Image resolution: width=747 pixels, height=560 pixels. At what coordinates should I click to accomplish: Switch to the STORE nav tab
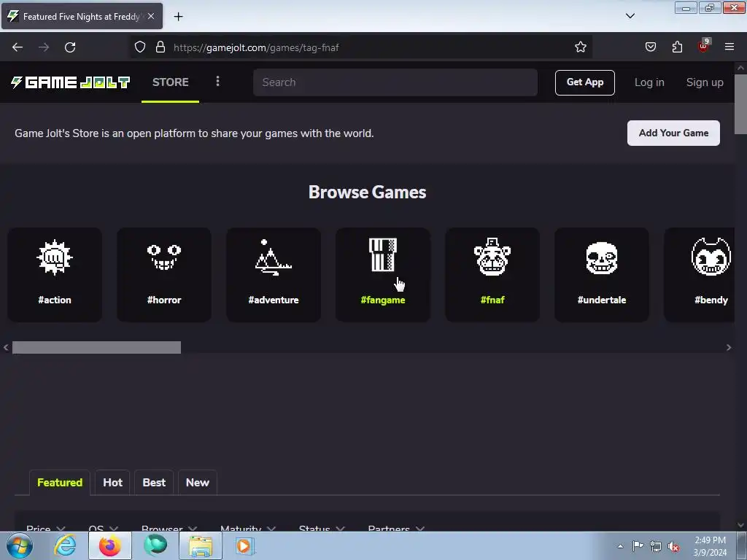pos(171,82)
